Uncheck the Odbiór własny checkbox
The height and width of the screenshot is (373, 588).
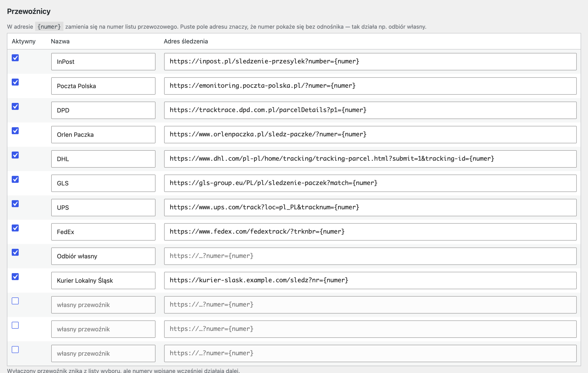coord(15,252)
